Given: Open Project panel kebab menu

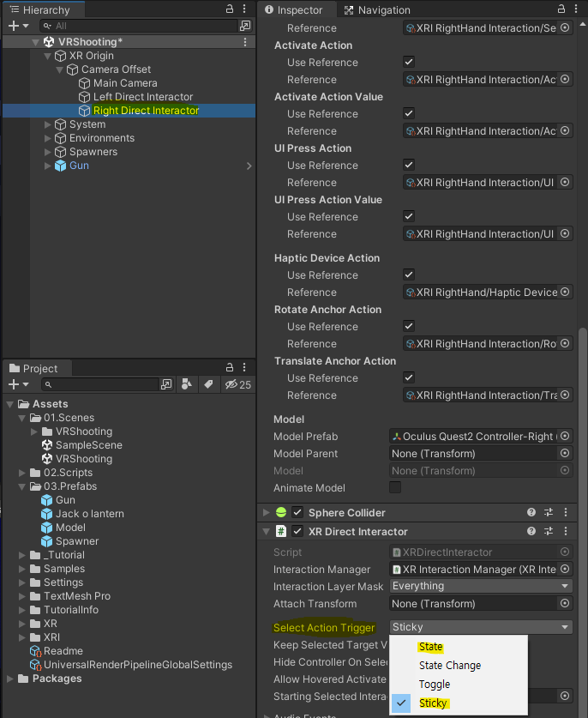Looking at the screenshot, I should pyautogui.click(x=245, y=367).
